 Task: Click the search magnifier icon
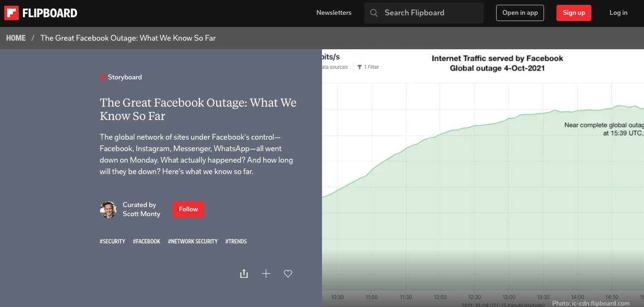coord(374,13)
